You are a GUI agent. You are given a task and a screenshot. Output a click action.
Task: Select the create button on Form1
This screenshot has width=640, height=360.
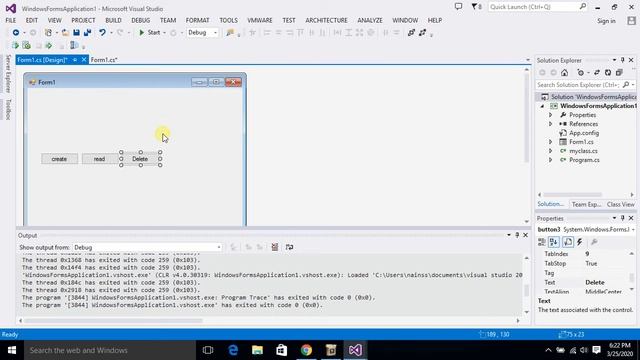tap(59, 159)
